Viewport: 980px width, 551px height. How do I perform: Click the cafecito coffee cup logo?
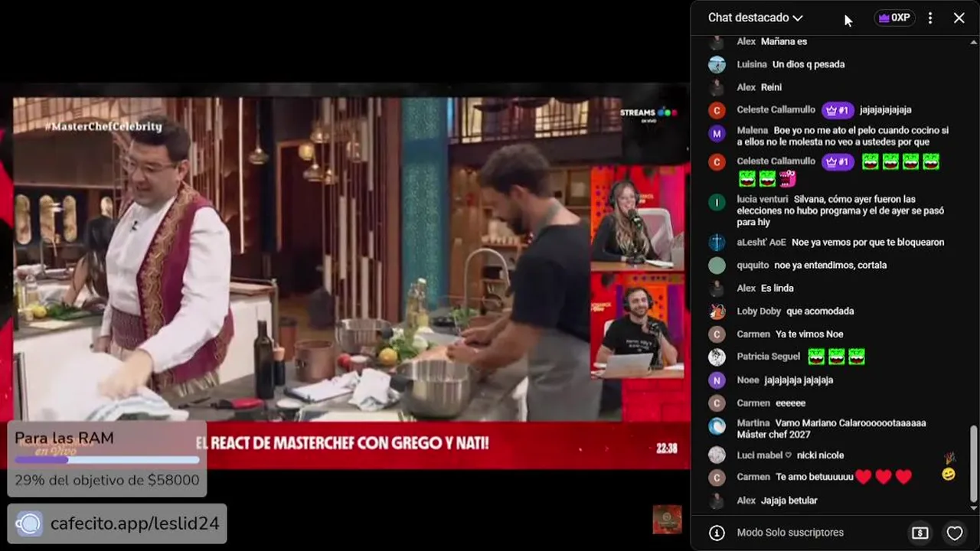click(x=29, y=523)
